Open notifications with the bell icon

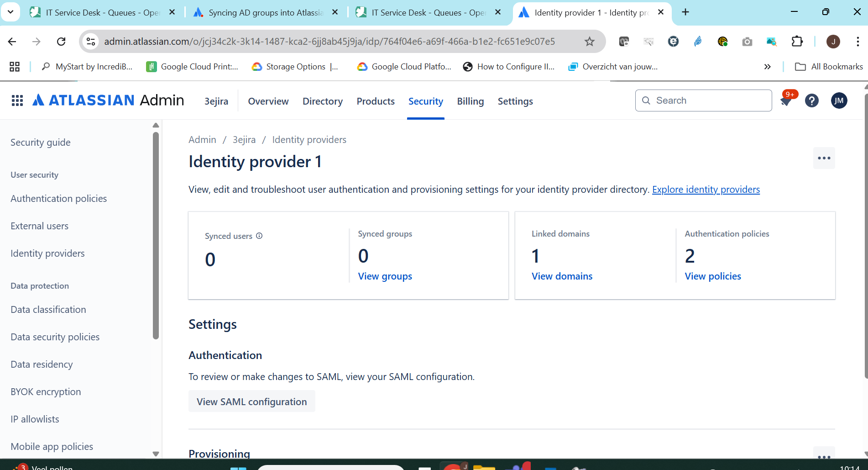coord(786,100)
